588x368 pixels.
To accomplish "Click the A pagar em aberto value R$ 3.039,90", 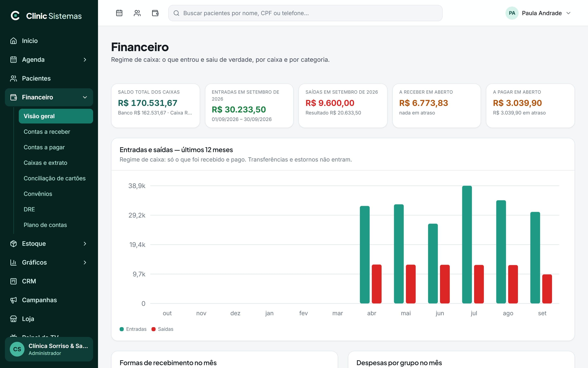I will tap(517, 103).
